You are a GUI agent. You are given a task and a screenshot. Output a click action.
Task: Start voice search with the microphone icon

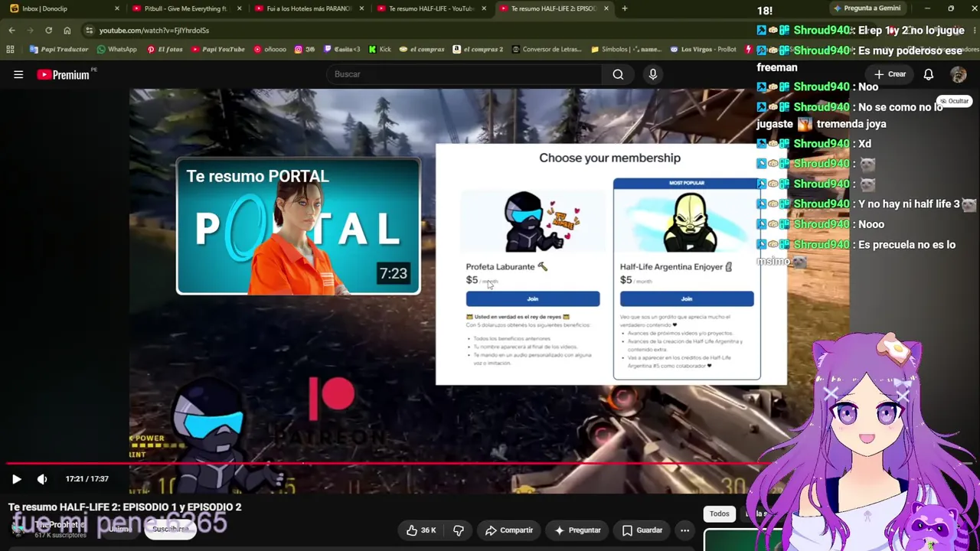click(653, 74)
